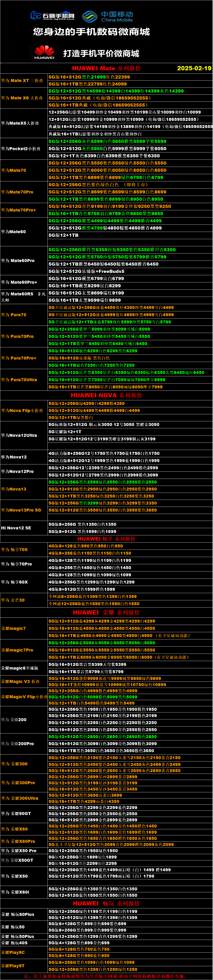Click the 华为Nova12 model name
The width and height of the screenshot is (213, 980).
click(x=14, y=457)
